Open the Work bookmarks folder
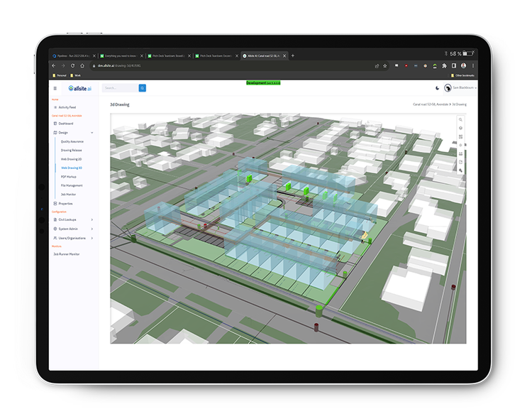Screen dimensions: 532x419 tap(75, 75)
